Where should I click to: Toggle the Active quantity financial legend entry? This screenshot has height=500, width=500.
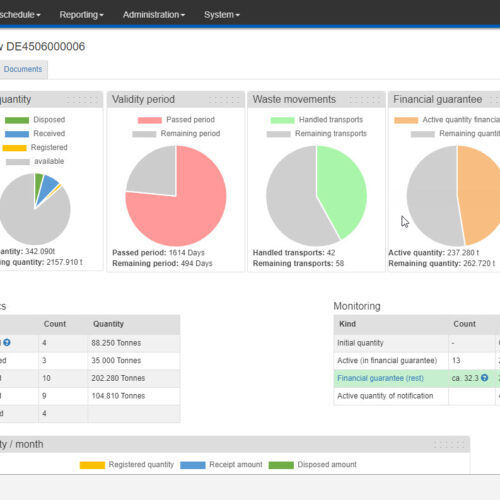(x=447, y=120)
